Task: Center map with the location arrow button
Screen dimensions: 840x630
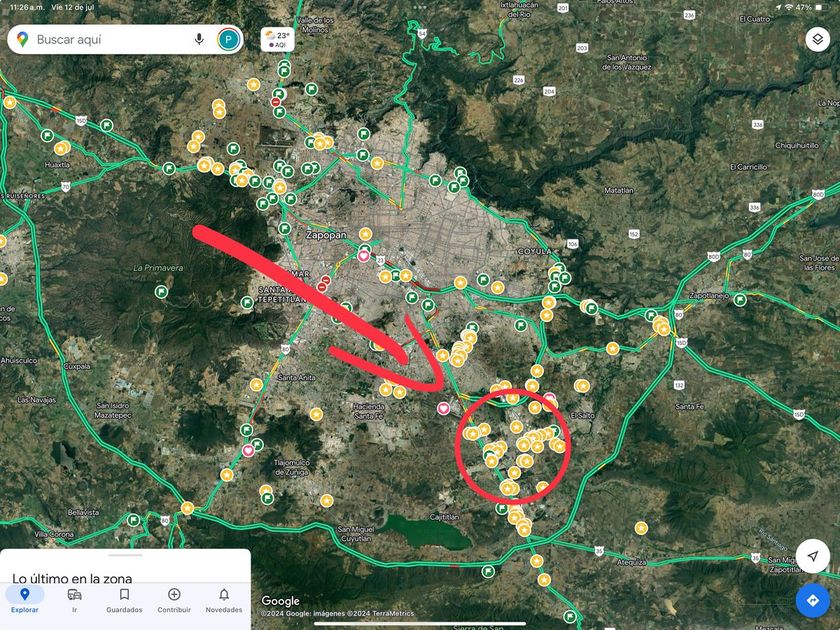Action: [813, 556]
